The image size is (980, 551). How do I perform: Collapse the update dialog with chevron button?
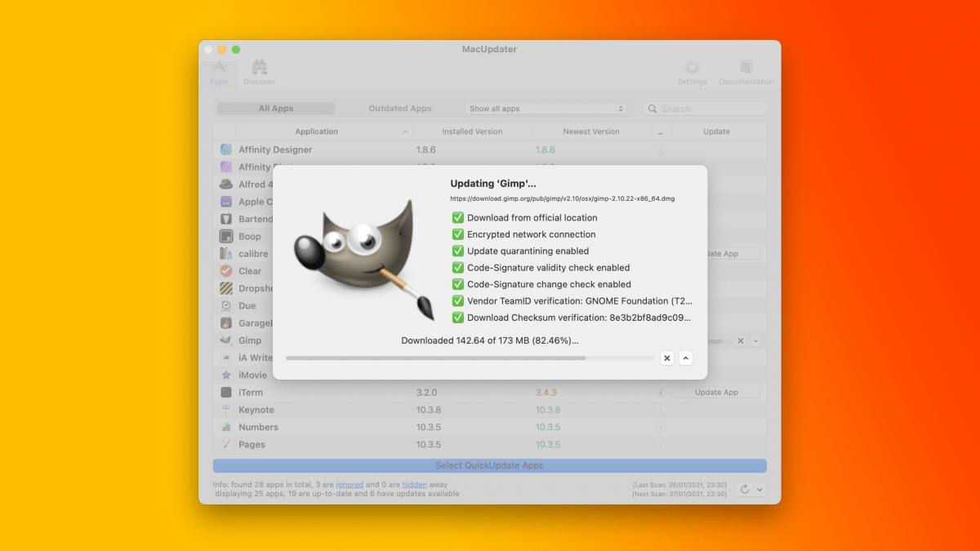tap(685, 358)
